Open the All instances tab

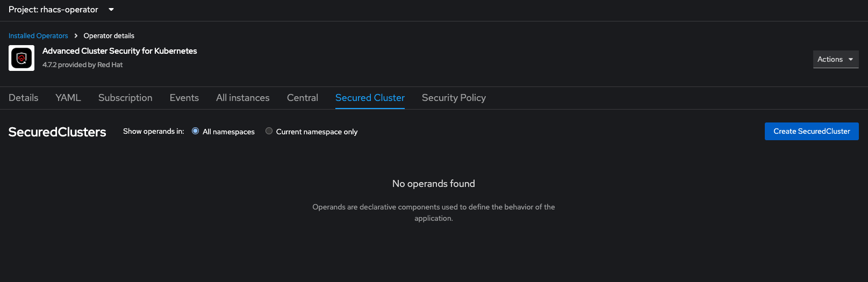[243, 98]
